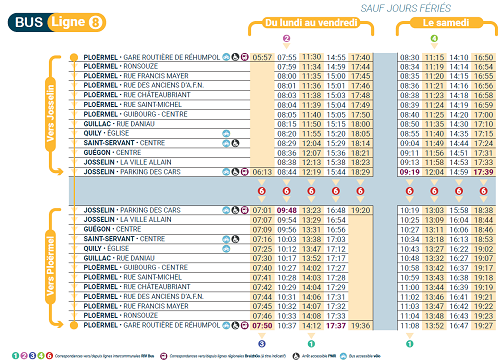Click the red 6 marker under weekday 18:29
This screenshot has width=500, height=362.
coord(360,191)
